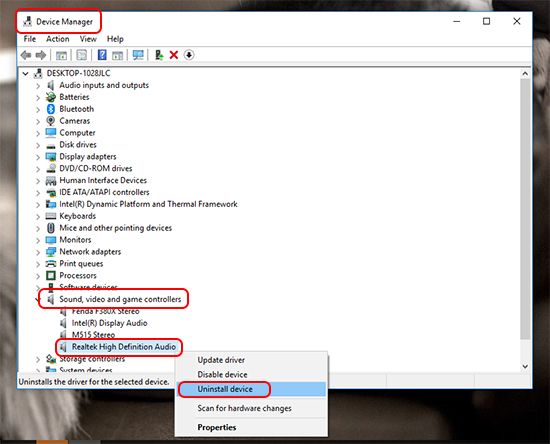Open the File menu
Viewport: 550px width, 444px height.
coord(29,39)
